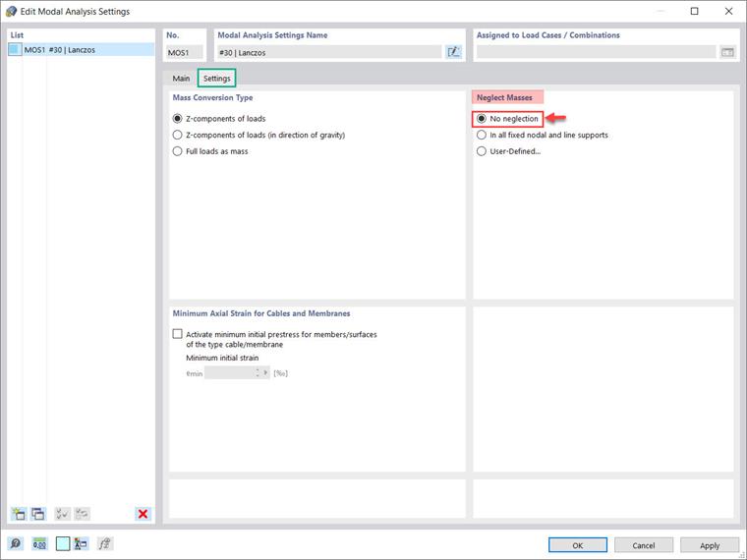Enable minimum initial prestress for cables/membranes checkbox
747x560 pixels.
[x=177, y=334]
